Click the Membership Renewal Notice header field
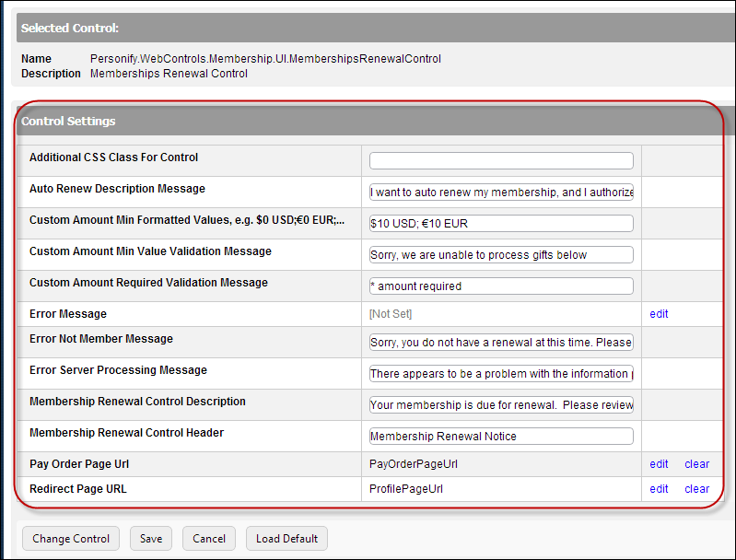Screen dimensions: 736x560 click(501, 436)
